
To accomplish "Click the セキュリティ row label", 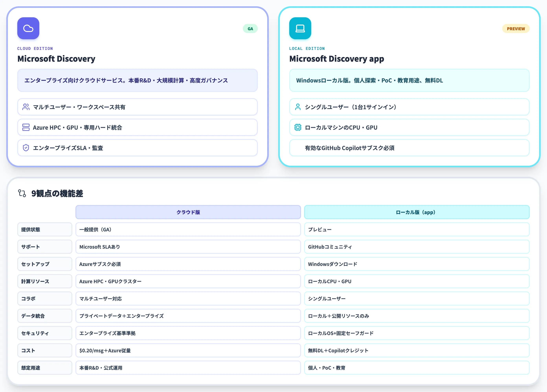I will 45,333.
